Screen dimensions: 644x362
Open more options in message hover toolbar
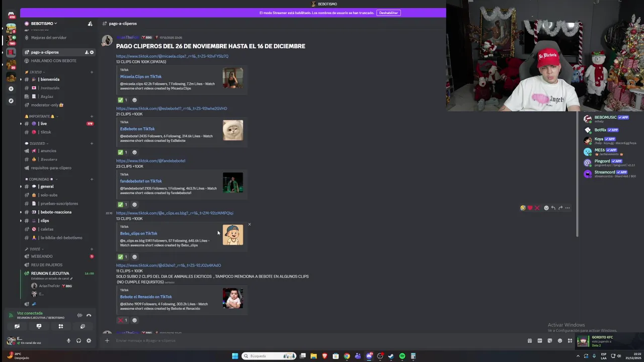tap(567, 208)
